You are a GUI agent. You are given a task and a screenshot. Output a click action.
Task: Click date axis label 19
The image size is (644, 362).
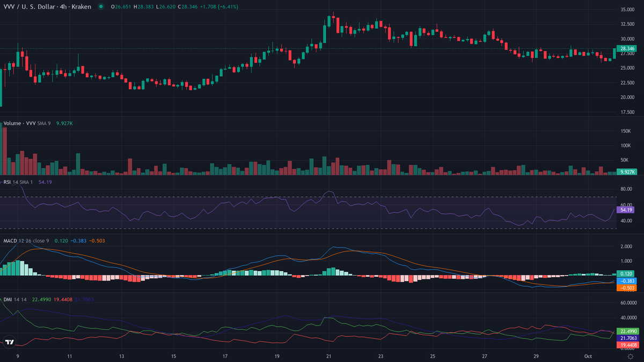tap(277, 356)
